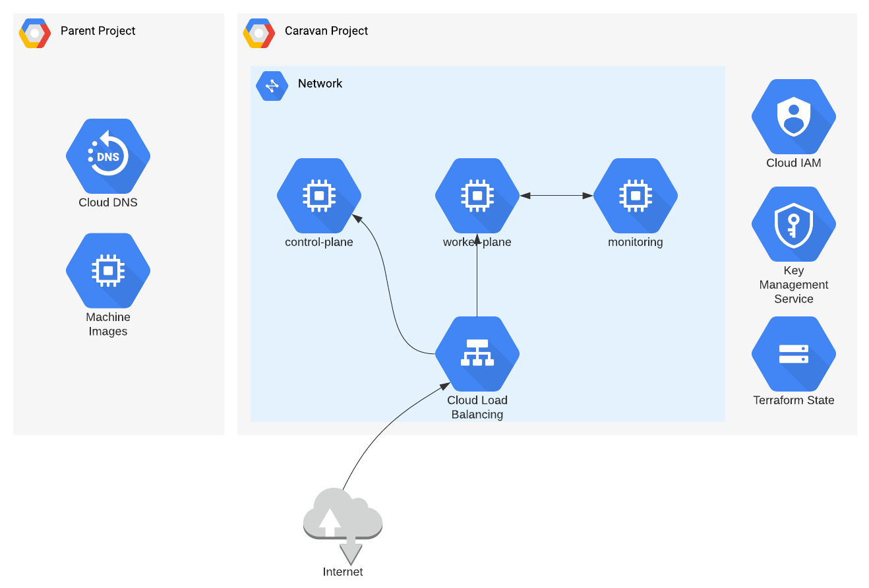869x588 pixels.
Task: Select the "Parent Project" title text
Action: point(98,31)
